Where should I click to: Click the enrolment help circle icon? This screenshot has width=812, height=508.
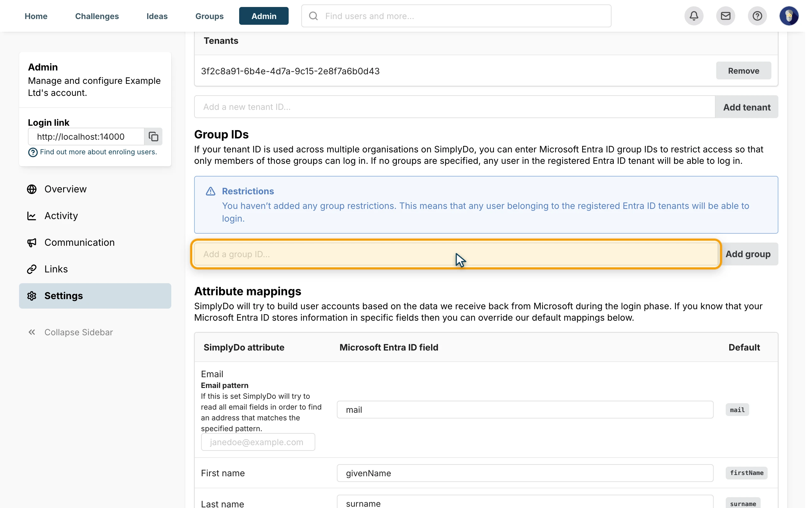coord(33,152)
